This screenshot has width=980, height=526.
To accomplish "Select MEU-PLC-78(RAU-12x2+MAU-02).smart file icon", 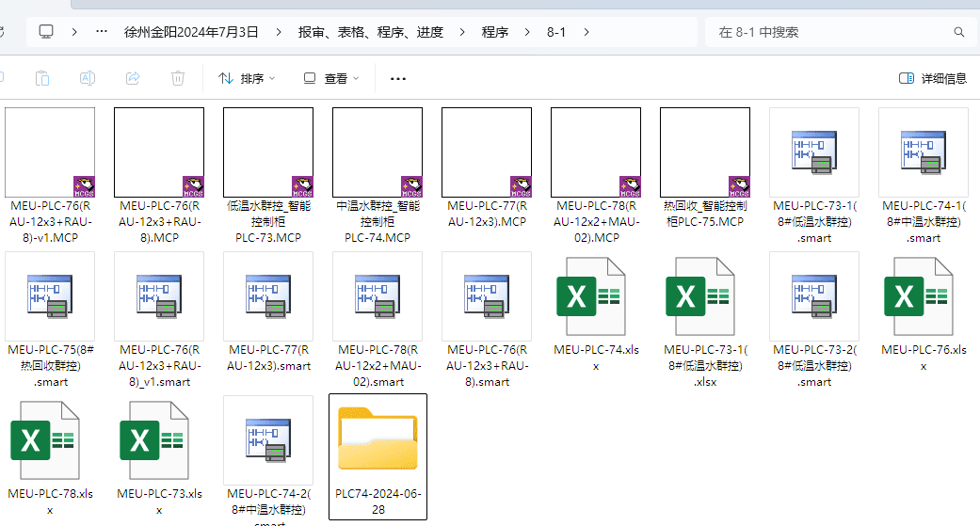I will coord(378,296).
